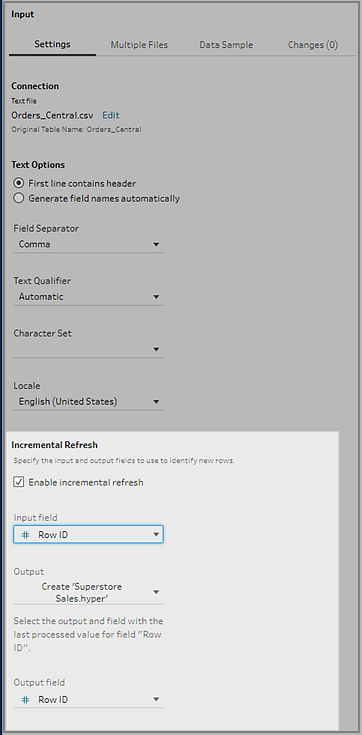Click the Text Options heading
Viewport: 362px width, 735px height.
(x=38, y=165)
